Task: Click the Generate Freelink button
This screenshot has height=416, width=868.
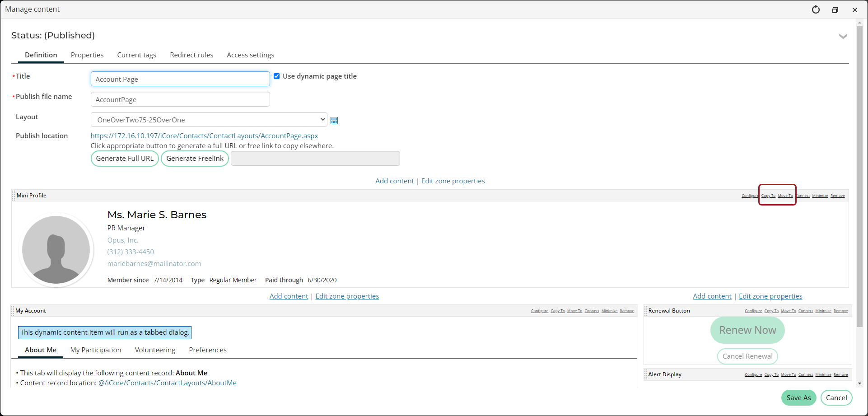Action: point(195,159)
